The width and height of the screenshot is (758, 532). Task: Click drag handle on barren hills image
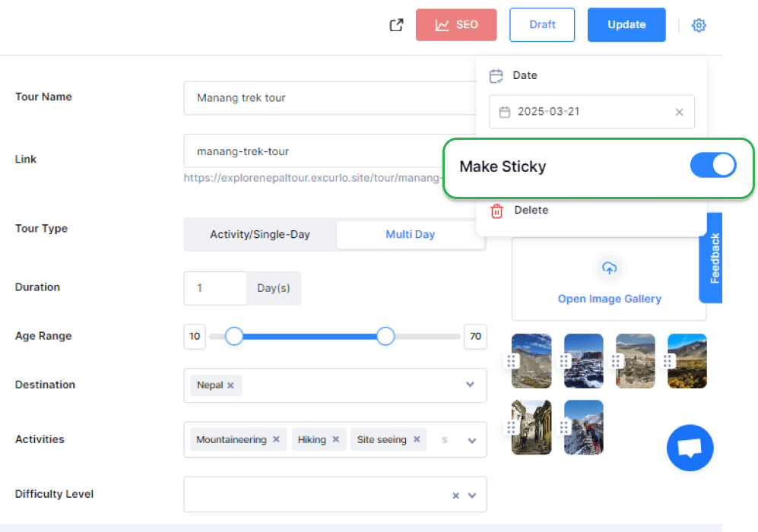(x=615, y=361)
